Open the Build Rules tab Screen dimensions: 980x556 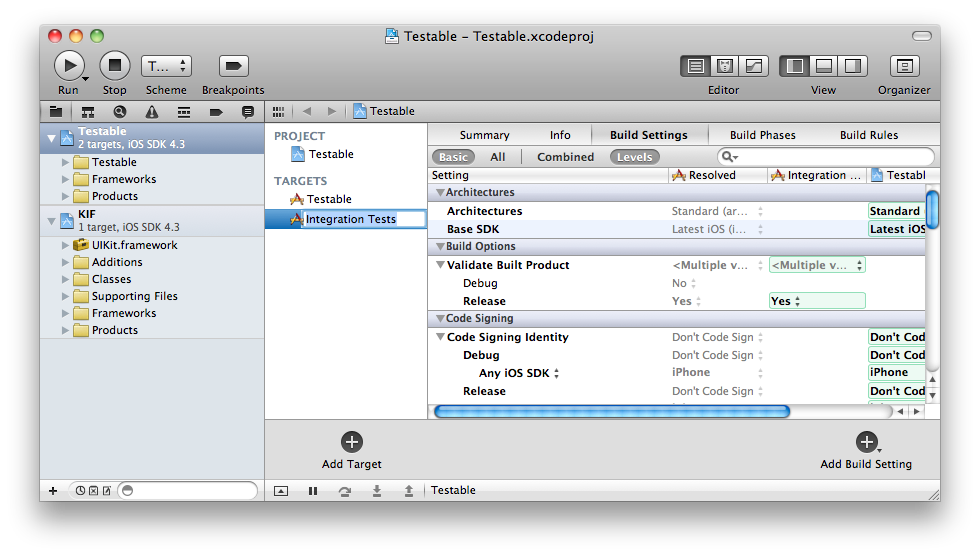tap(869, 135)
